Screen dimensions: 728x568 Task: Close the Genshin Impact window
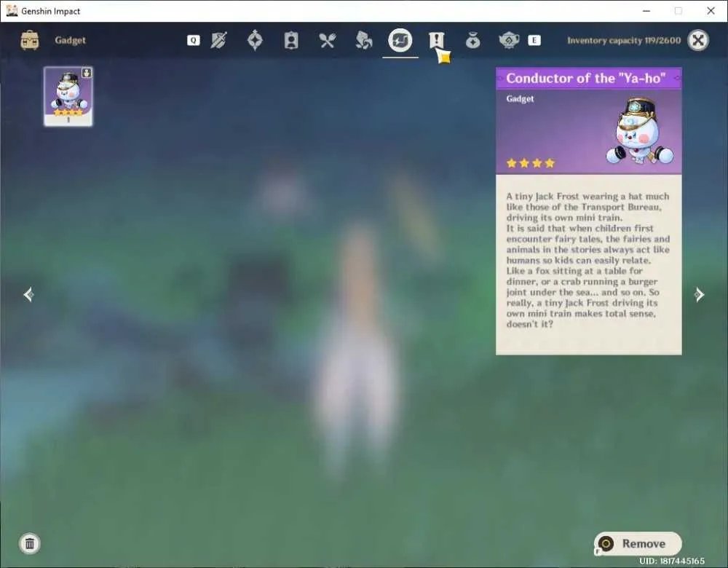pyautogui.click(x=711, y=11)
